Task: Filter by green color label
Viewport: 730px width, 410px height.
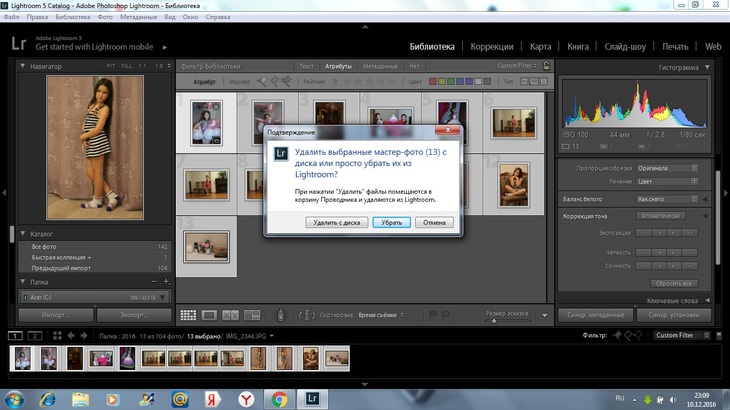Action: (451, 81)
